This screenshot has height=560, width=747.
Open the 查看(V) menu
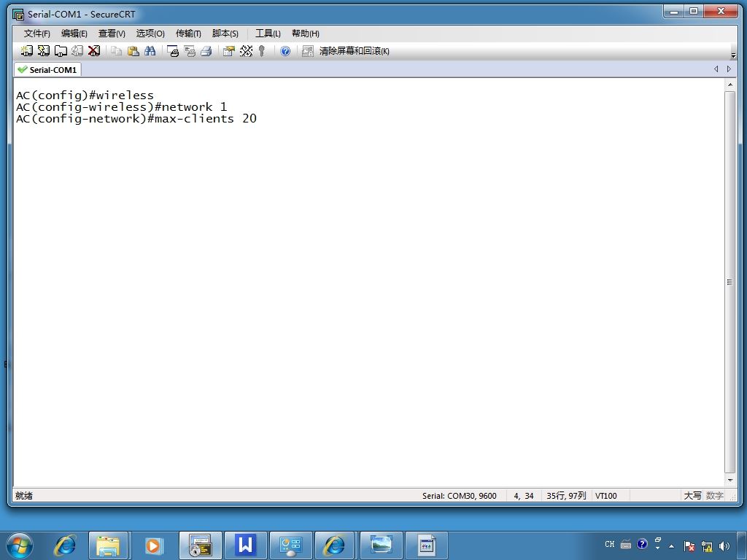(112, 34)
